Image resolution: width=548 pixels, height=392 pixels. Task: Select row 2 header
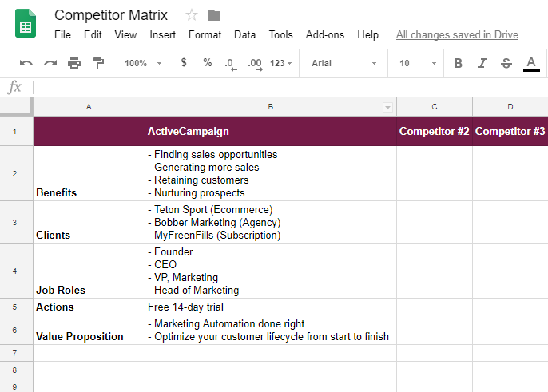pyautogui.click(x=17, y=173)
